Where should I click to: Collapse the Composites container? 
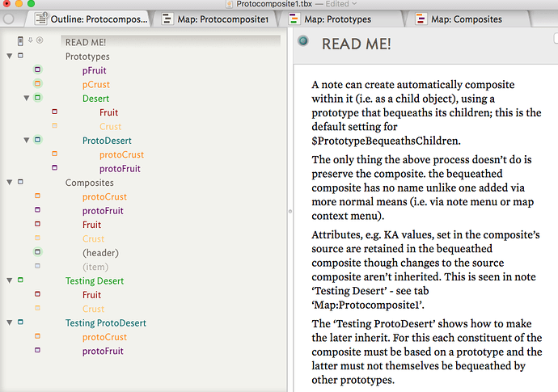pos(10,182)
